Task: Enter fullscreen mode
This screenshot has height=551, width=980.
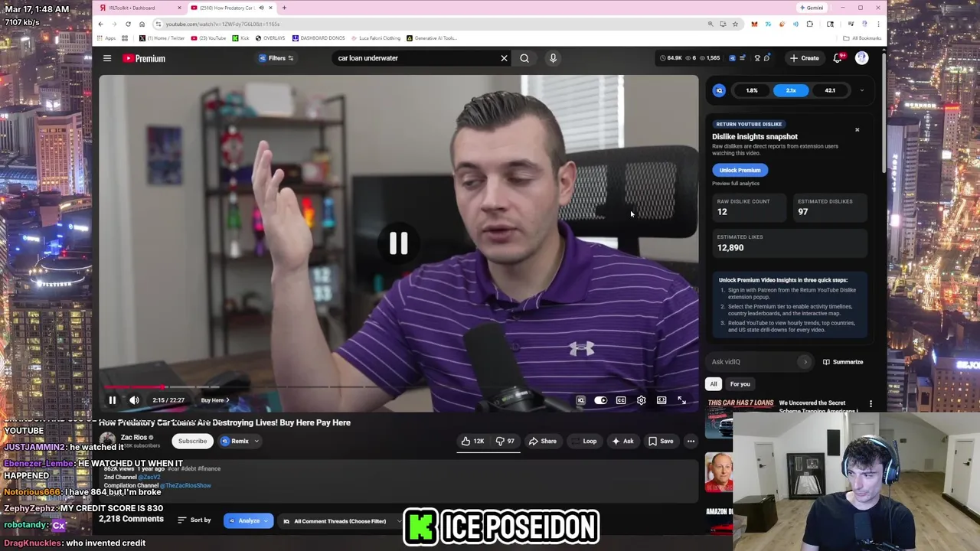Action: tap(681, 400)
